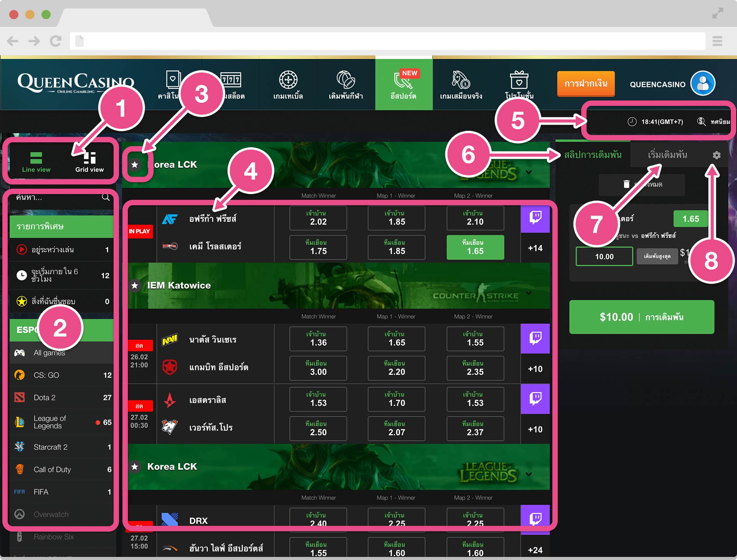This screenshot has height=560, width=737.
Task: Click the QueenCasino logo
Action: [76, 83]
